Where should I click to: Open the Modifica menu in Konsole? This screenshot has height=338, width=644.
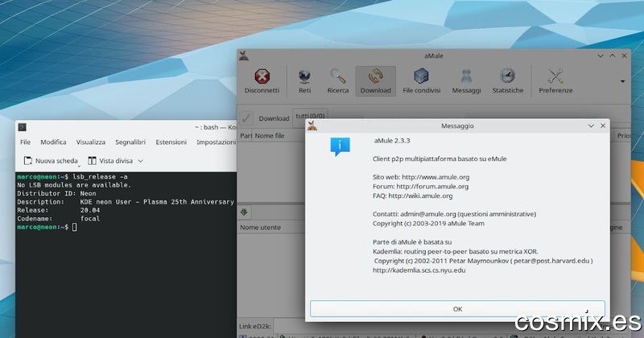coord(53,142)
